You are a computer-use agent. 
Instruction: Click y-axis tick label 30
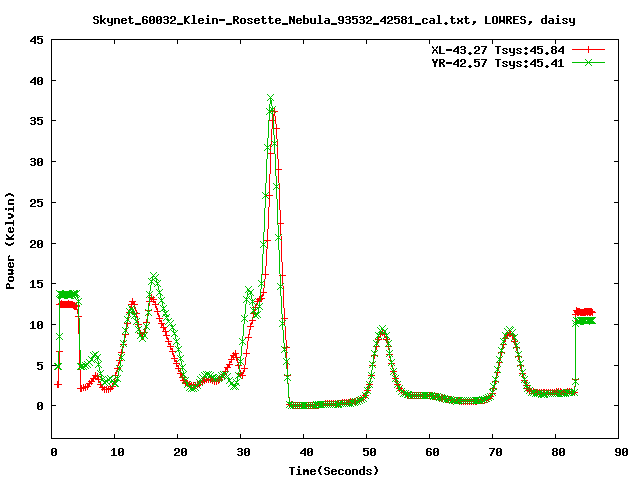tap(36, 162)
